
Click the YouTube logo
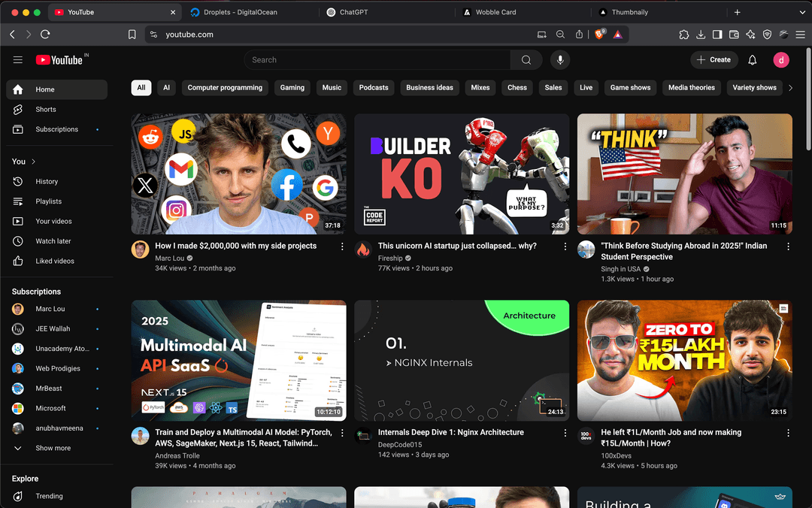coord(59,60)
